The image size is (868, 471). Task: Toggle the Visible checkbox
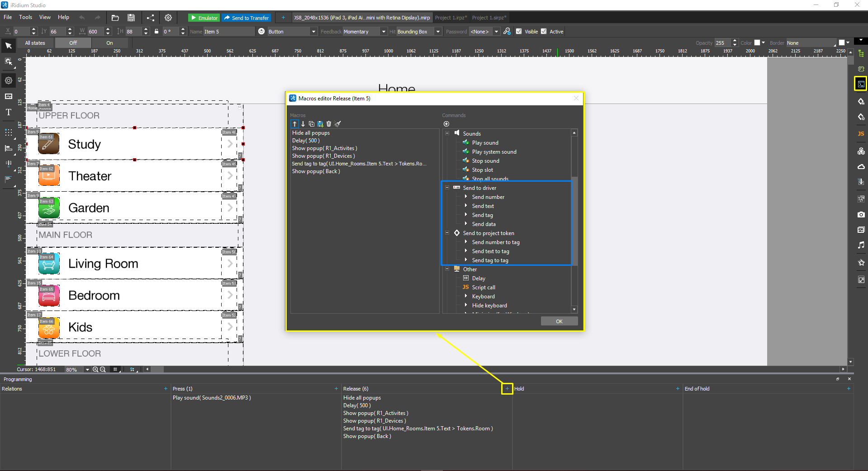[x=519, y=32]
